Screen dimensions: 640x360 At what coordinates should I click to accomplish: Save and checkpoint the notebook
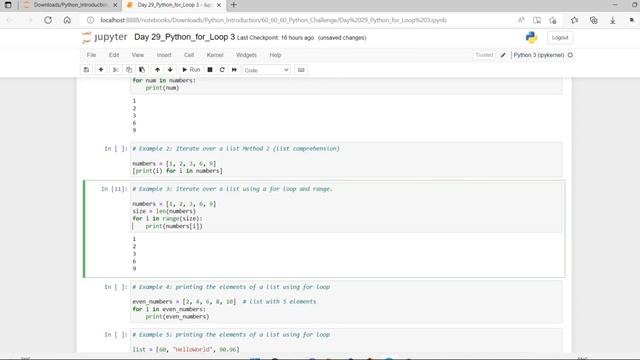click(x=86, y=70)
